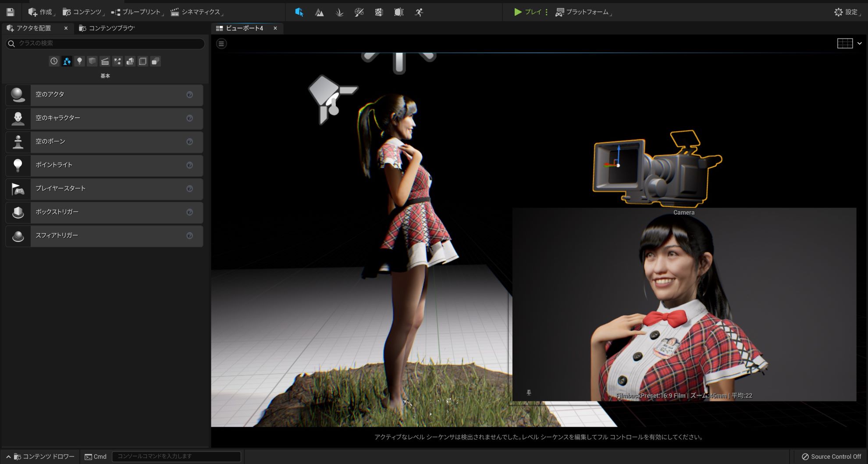Select 空のポーン list item
This screenshot has height=464, width=868.
(x=104, y=142)
